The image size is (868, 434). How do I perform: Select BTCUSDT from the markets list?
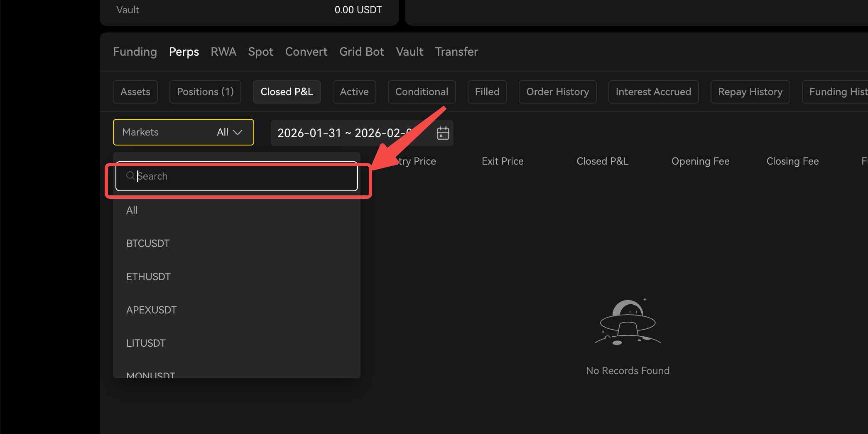pyautogui.click(x=148, y=243)
